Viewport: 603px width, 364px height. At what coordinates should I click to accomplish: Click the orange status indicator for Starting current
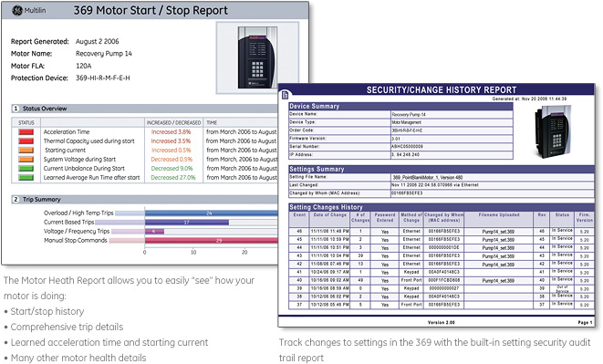coord(26,150)
